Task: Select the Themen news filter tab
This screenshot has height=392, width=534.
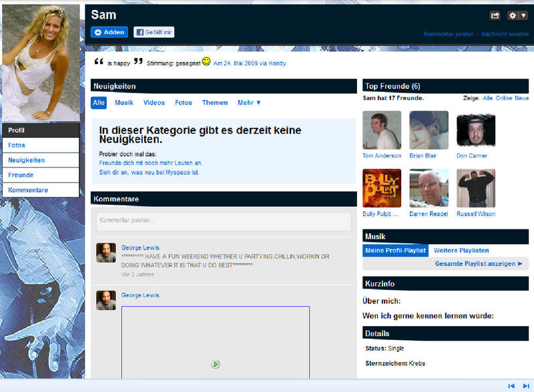Action: point(215,103)
